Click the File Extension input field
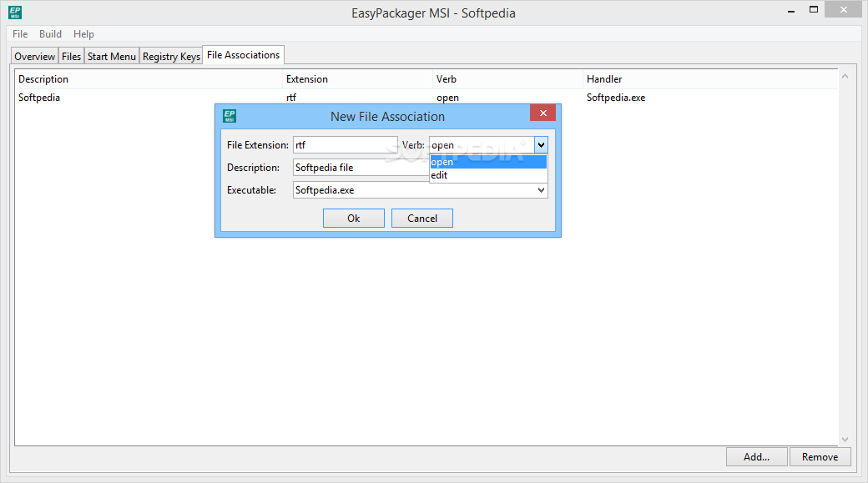 (x=345, y=145)
